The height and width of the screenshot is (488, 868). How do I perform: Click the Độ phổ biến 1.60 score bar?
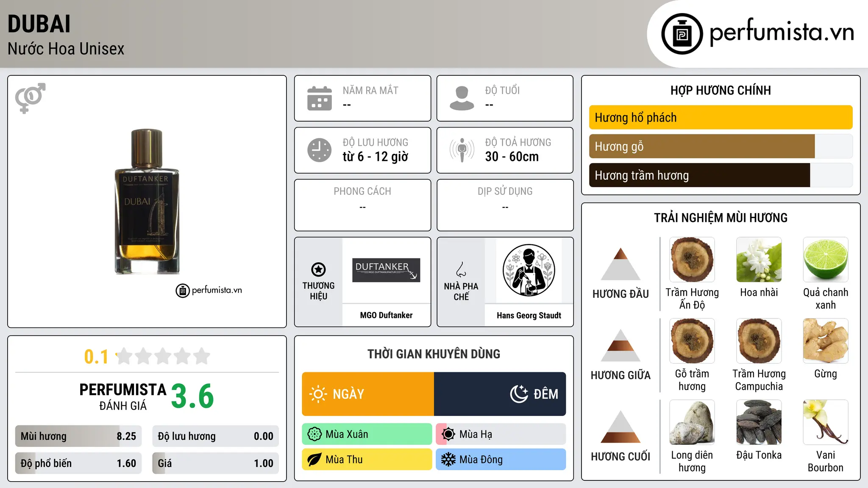[78, 463]
